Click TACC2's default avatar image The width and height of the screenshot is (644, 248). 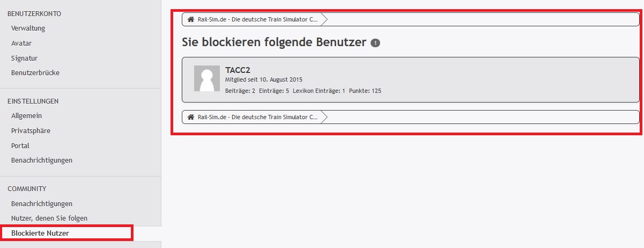pyautogui.click(x=206, y=78)
